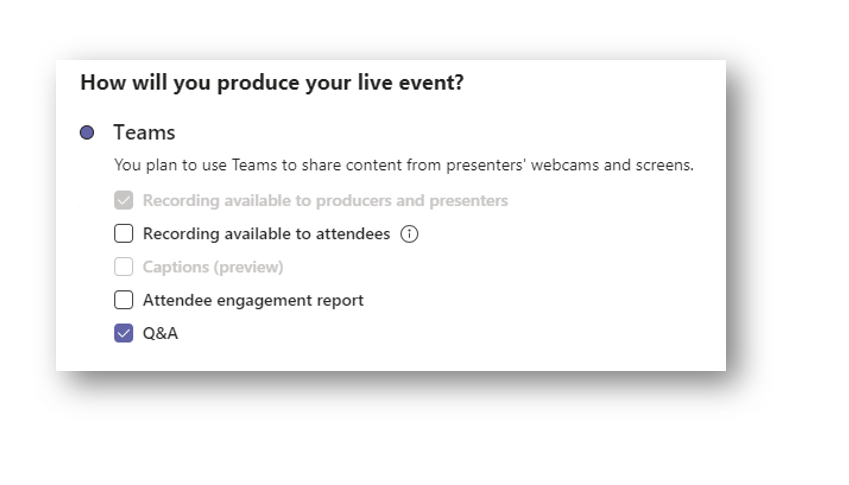Click the info icon beside Recording available to attendees
Screen dimensions: 849x485
click(409, 234)
